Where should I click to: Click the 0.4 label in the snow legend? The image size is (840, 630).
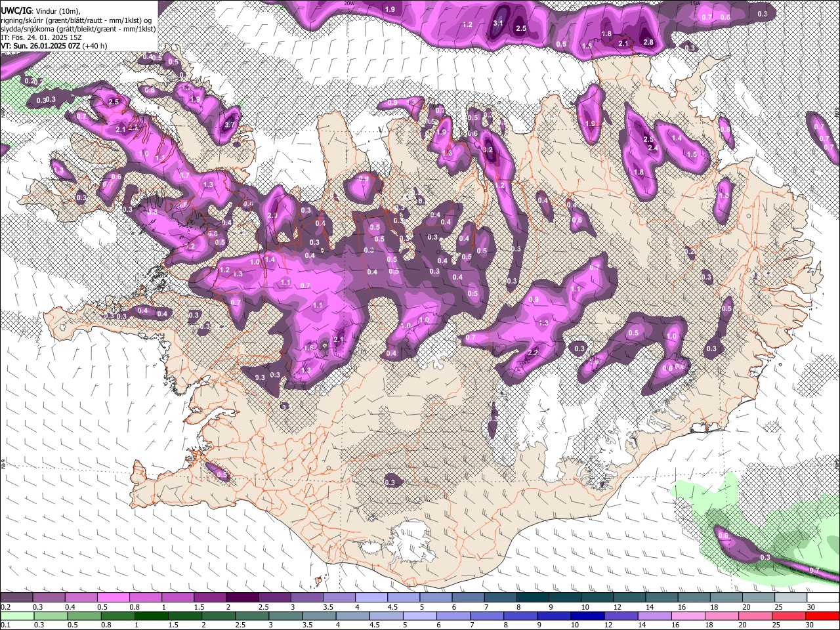click(69, 607)
